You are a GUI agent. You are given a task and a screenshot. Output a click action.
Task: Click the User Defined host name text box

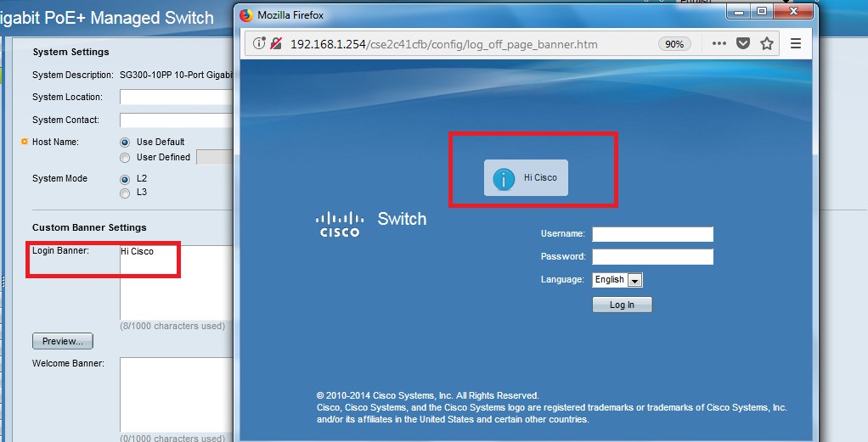pyautogui.click(x=215, y=157)
